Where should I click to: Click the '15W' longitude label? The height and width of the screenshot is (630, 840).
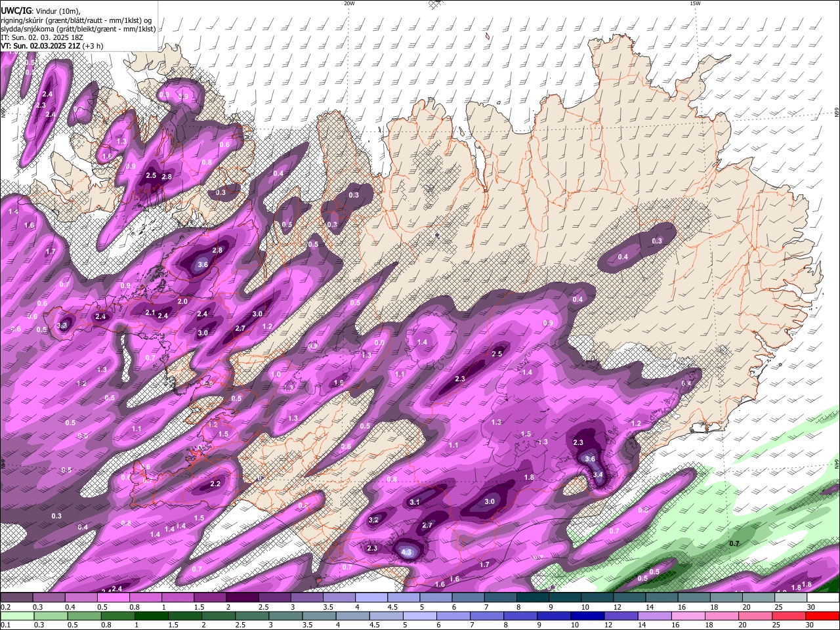695,3
